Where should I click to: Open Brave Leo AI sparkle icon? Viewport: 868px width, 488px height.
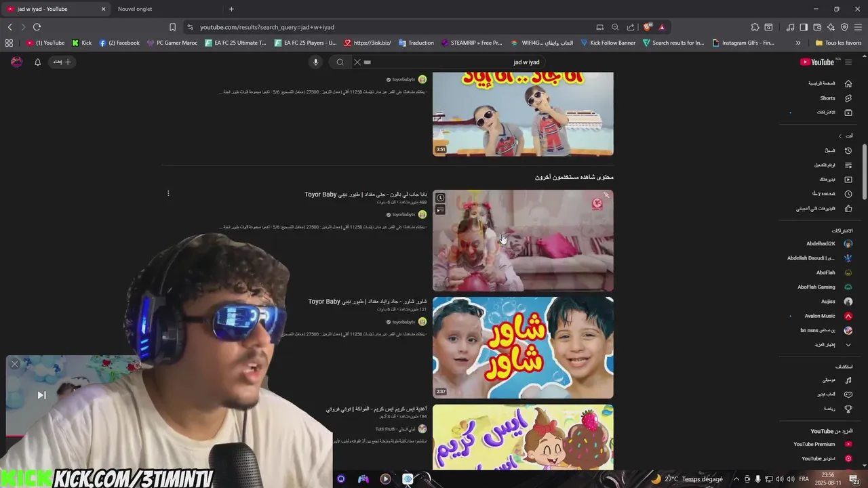point(831,27)
